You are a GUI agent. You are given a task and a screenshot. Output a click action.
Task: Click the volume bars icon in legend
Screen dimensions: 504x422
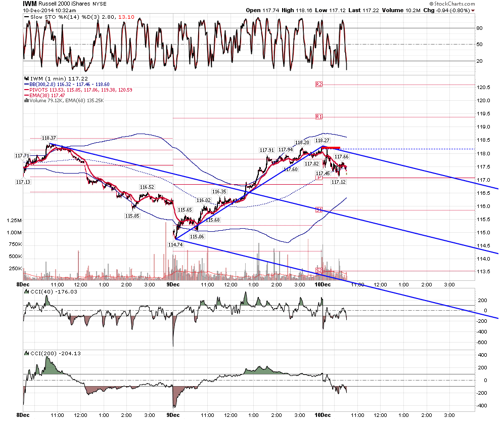26,101
